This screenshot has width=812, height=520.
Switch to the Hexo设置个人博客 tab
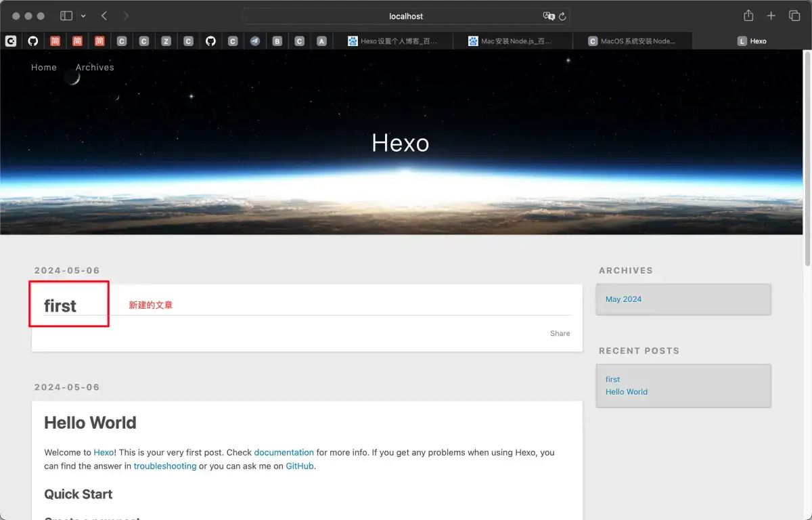click(392, 41)
